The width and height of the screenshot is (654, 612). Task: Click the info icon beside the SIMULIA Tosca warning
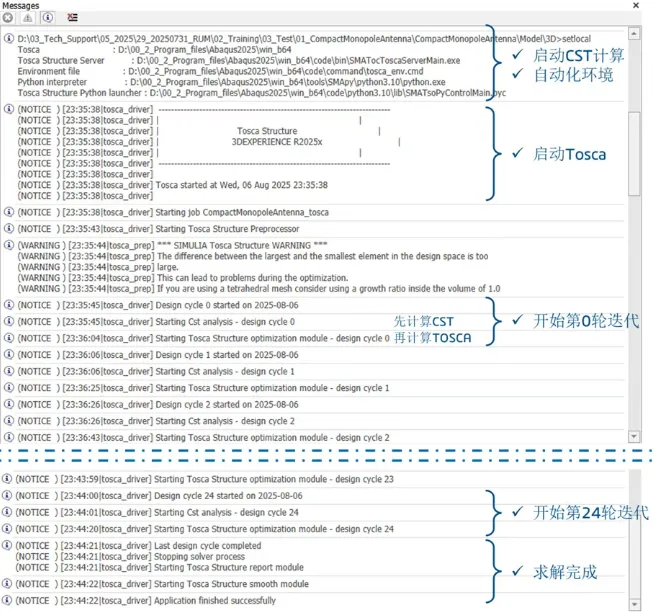point(9,245)
